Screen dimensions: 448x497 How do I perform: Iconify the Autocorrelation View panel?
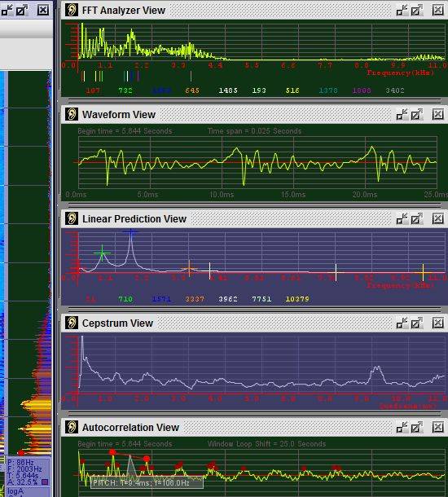402,427
